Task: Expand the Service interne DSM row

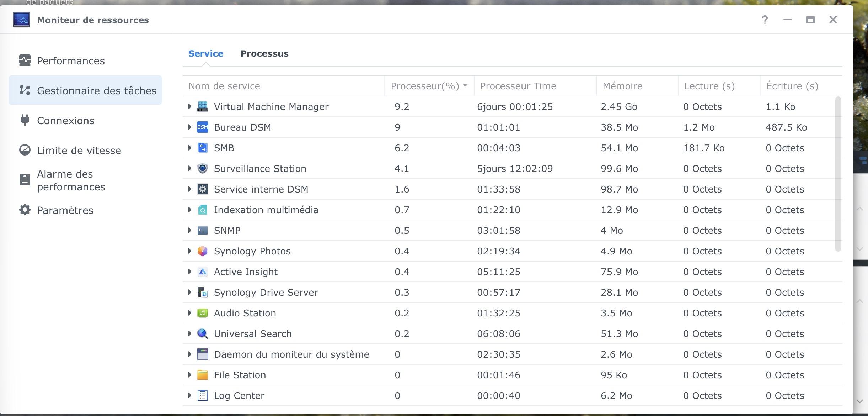Action: tap(189, 189)
